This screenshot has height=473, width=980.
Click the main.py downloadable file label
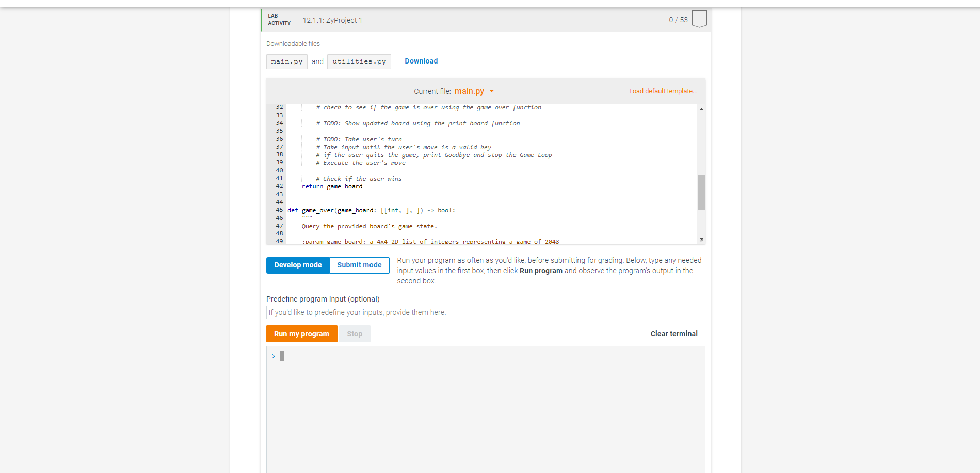tap(287, 61)
